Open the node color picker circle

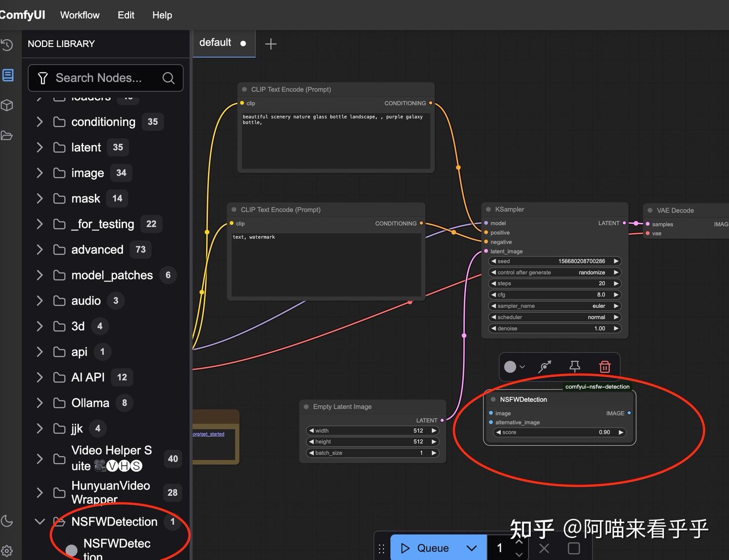pos(510,367)
